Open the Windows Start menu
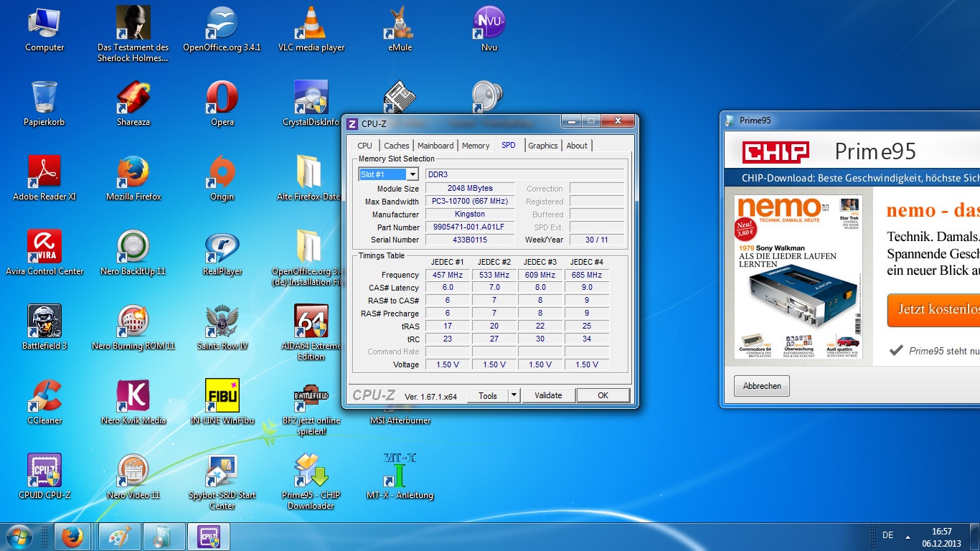980x551 pixels. [19, 537]
